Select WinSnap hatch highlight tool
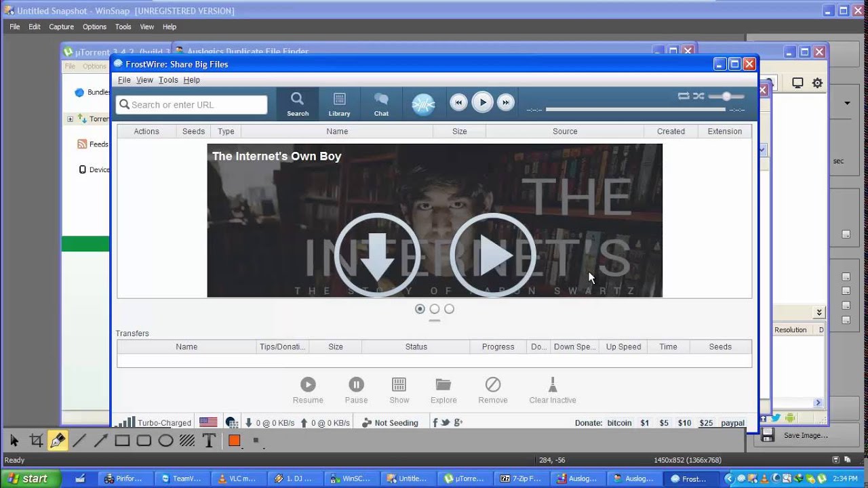Screen dimensions: 868x488 (x=187, y=441)
